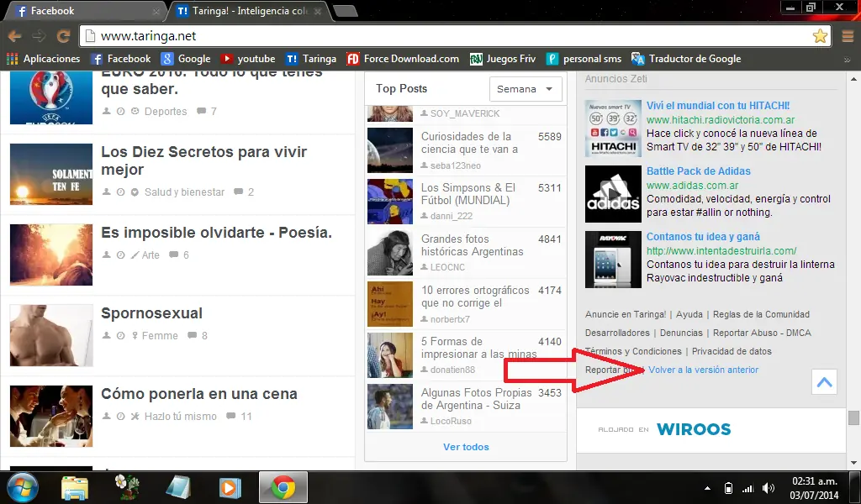The image size is (861, 504).
Task: Click the Salud y bienestar category
Action: pyautogui.click(x=184, y=192)
